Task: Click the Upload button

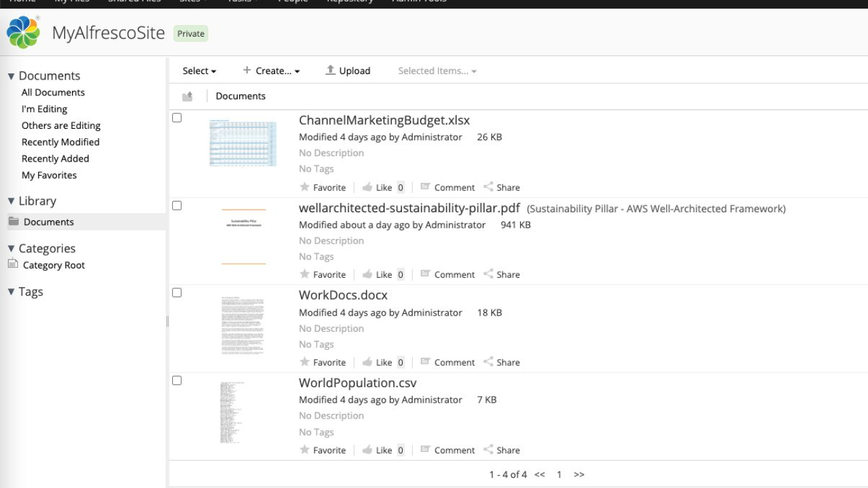Action: click(348, 71)
